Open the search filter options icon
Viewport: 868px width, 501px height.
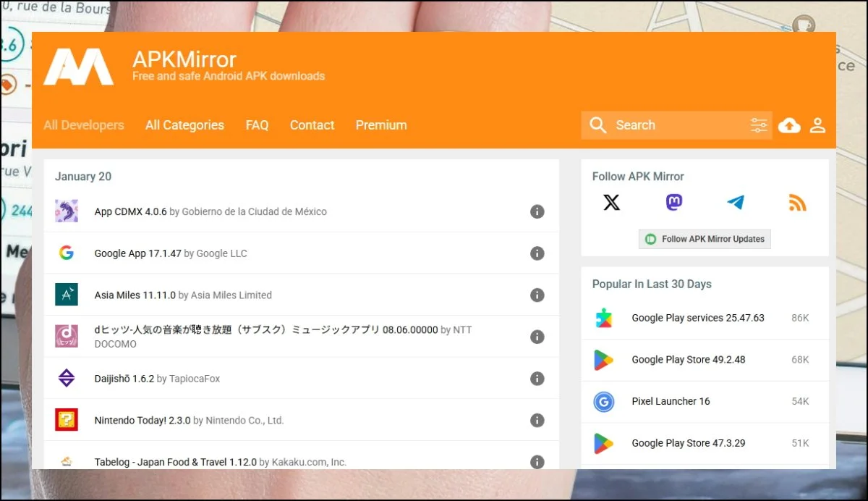click(x=758, y=125)
